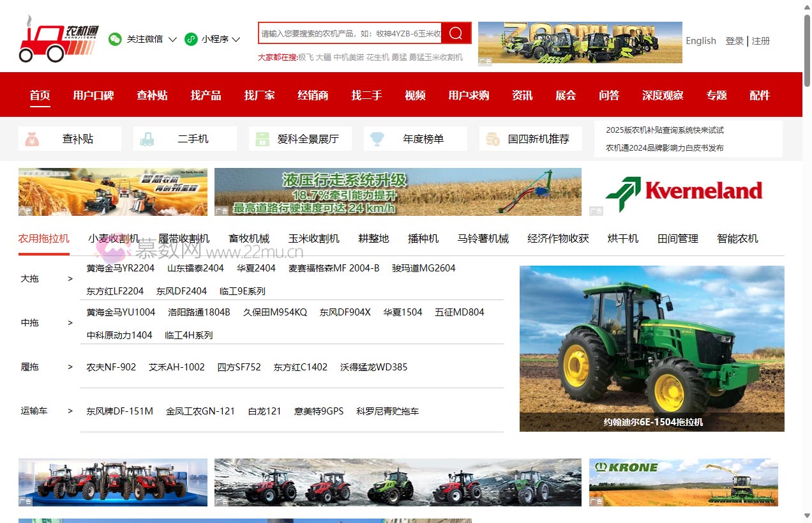Click the magnifier search icon
812x523 pixels.
click(455, 33)
